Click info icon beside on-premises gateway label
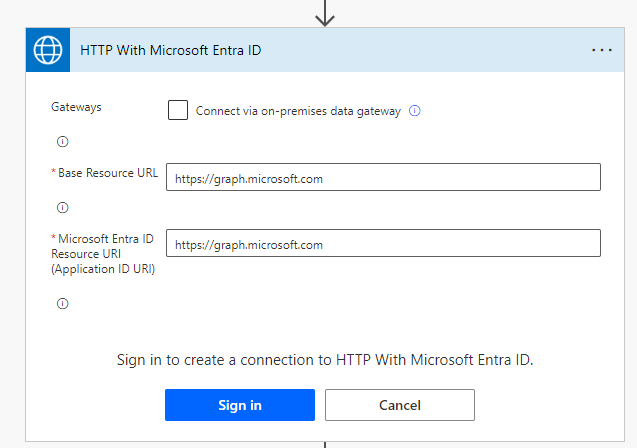This screenshot has height=448, width=637. [415, 111]
